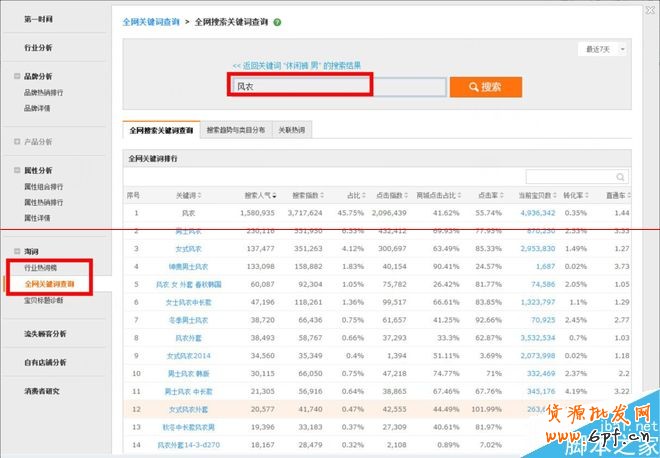Click the magnifier icon in table filter box
Viewport: 660px width, 458px height.
621,176
